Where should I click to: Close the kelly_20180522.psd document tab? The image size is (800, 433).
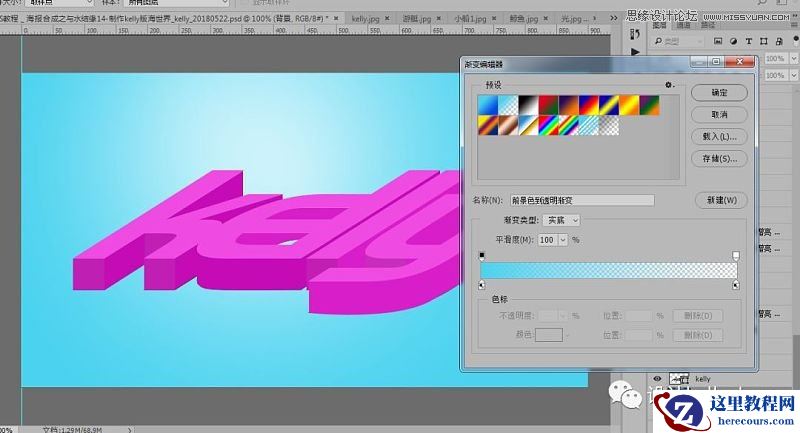click(x=336, y=18)
